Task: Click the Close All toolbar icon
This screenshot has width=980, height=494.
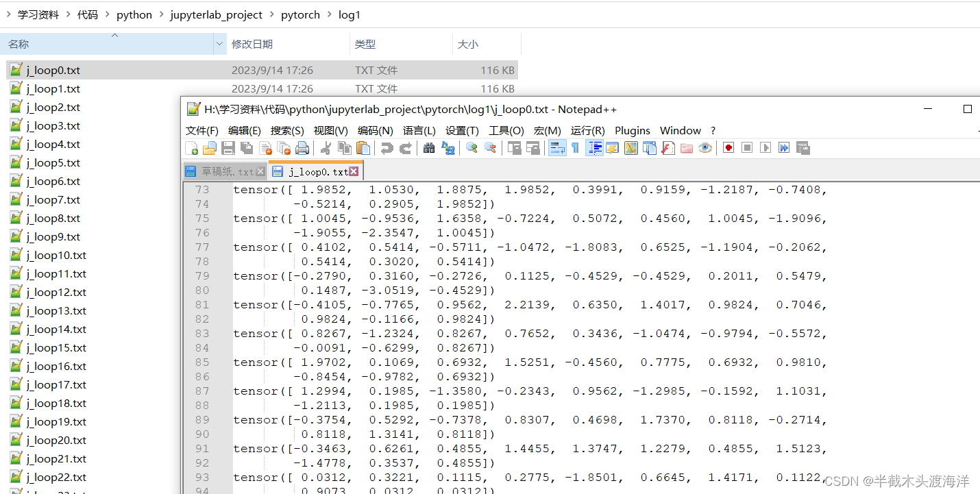Action: coord(284,148)
